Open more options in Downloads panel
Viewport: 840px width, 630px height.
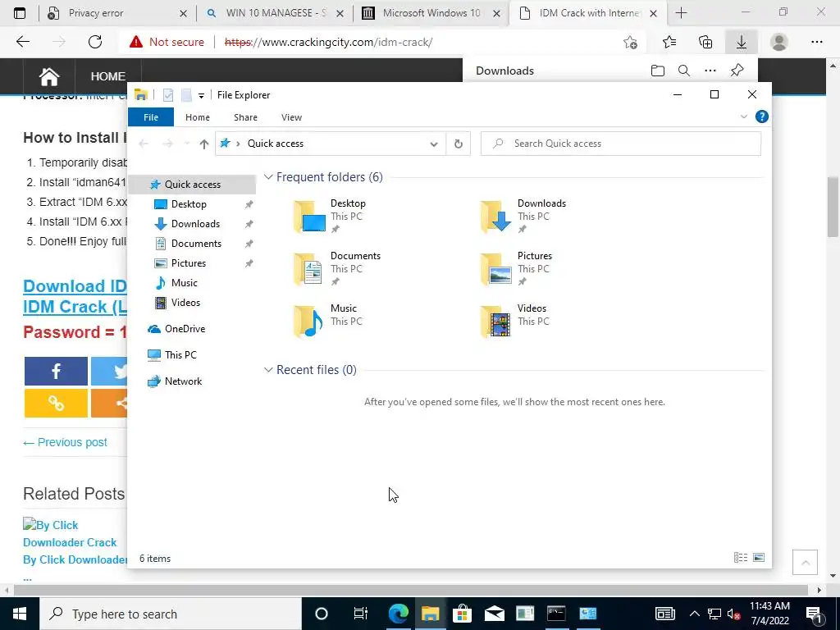point(710,71)
